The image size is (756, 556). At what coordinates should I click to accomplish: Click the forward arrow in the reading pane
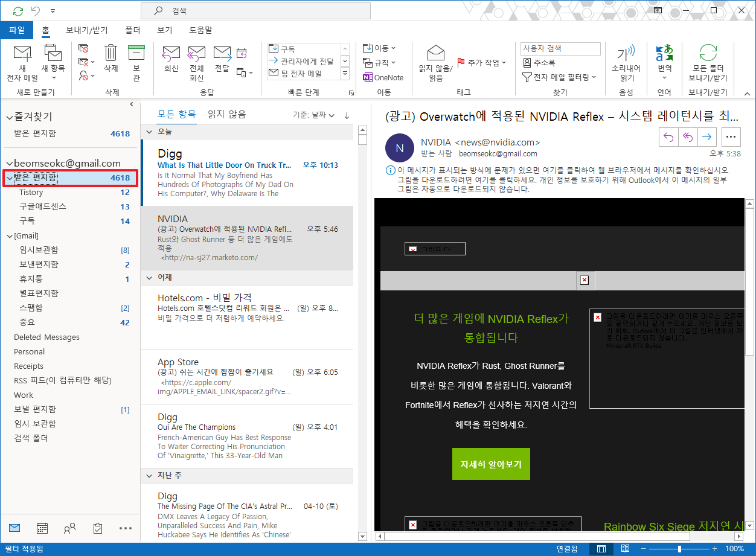(706, 137)
